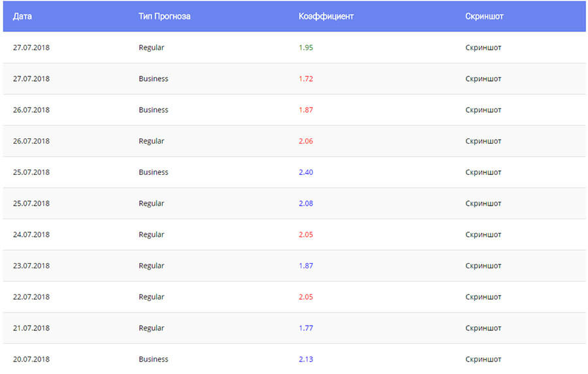Click the date 21.07.2018

pyautogui.click(x=31, y=328)
